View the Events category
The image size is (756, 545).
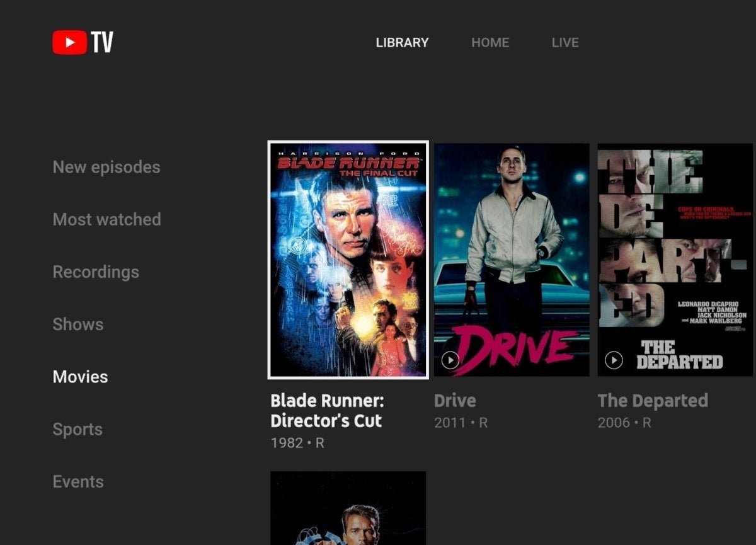tap(78, 481)
